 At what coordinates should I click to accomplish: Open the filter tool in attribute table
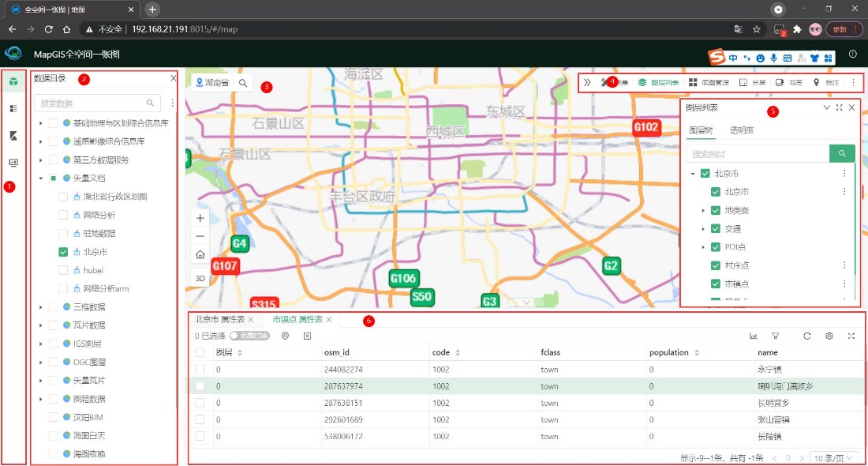click(776, 336)
